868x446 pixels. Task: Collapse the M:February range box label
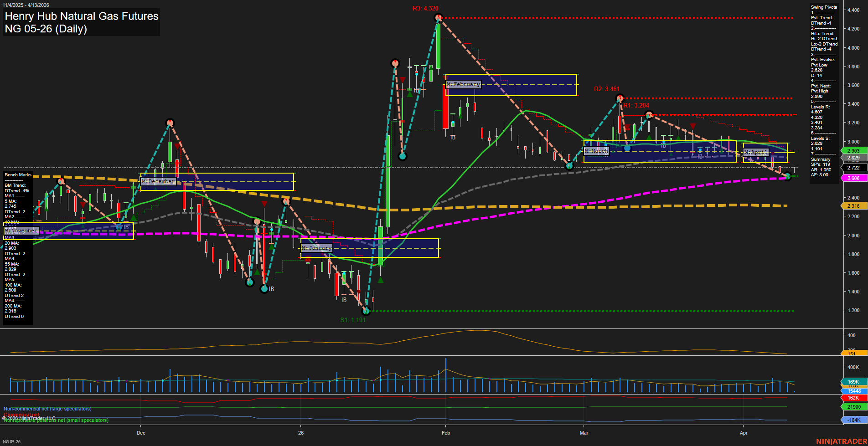pyautogui.click(x=463, y=84)
